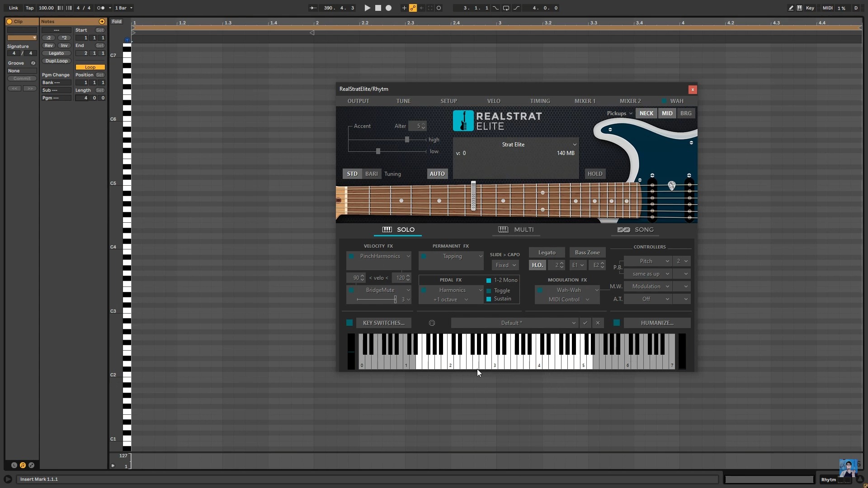
Task: Click the small play icon under the piano roll
Action: click(113, 465)
